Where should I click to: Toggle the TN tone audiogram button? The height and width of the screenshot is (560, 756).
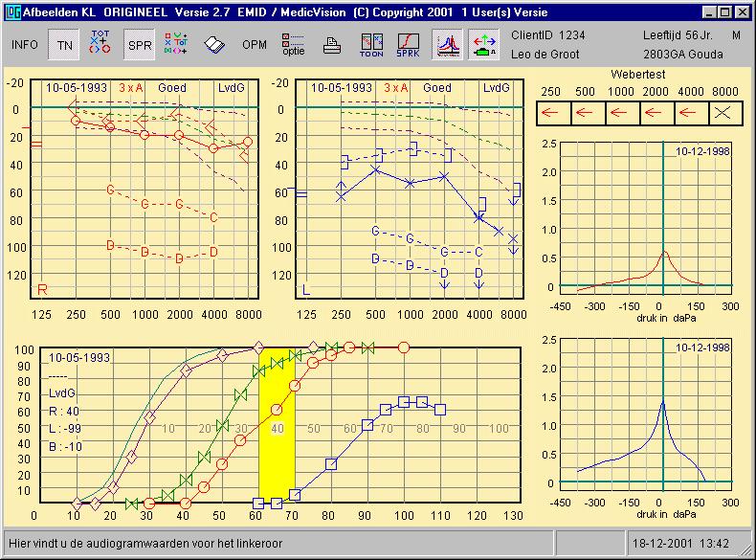[x=64, y=45]
